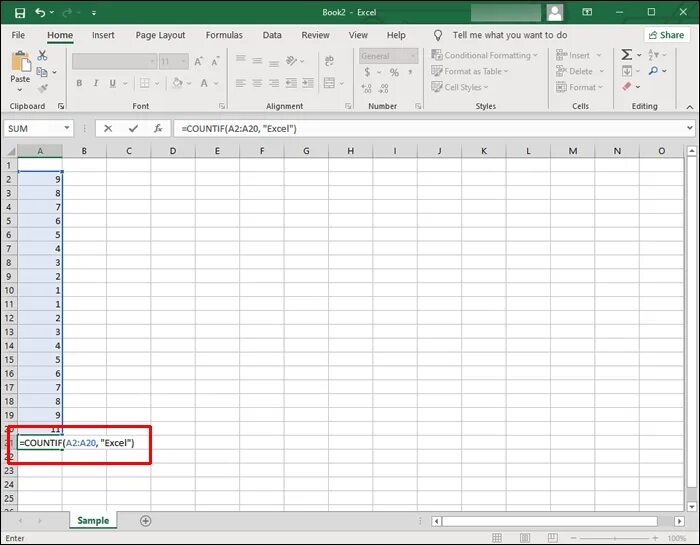Open the Insert ribbon tab
700x545 pixels.
(103, 35)
